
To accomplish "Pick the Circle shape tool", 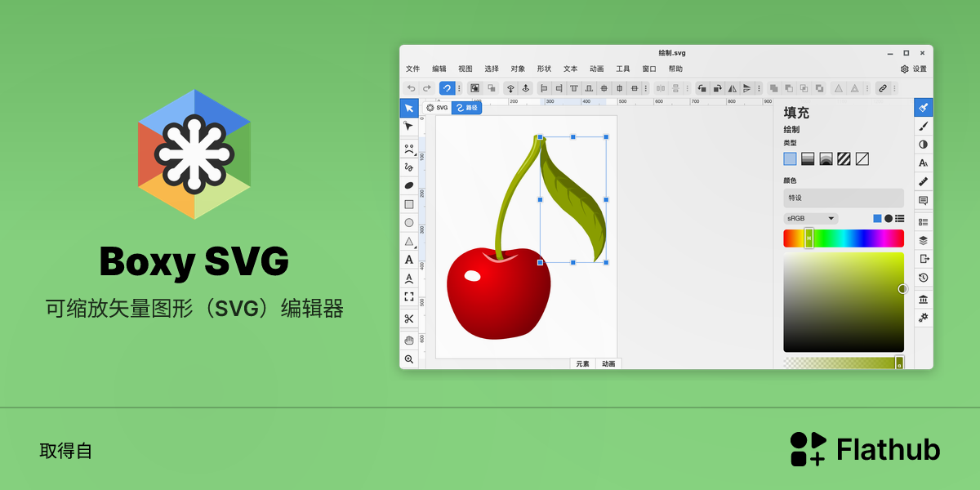I will tap(409, 222).
